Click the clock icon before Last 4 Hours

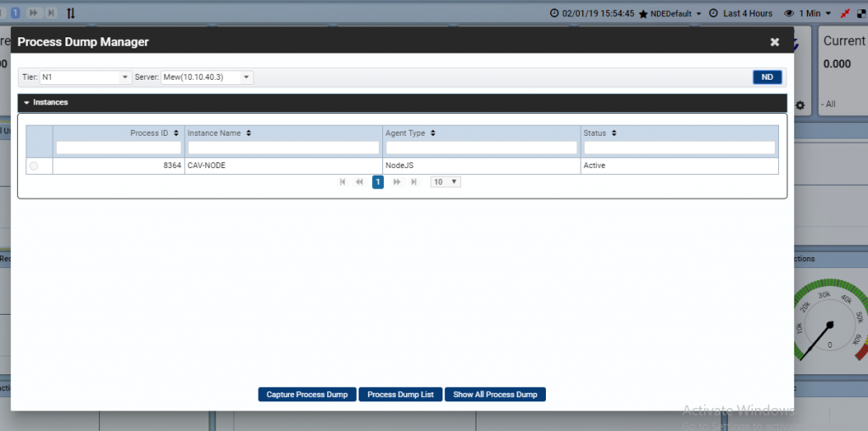714,14
